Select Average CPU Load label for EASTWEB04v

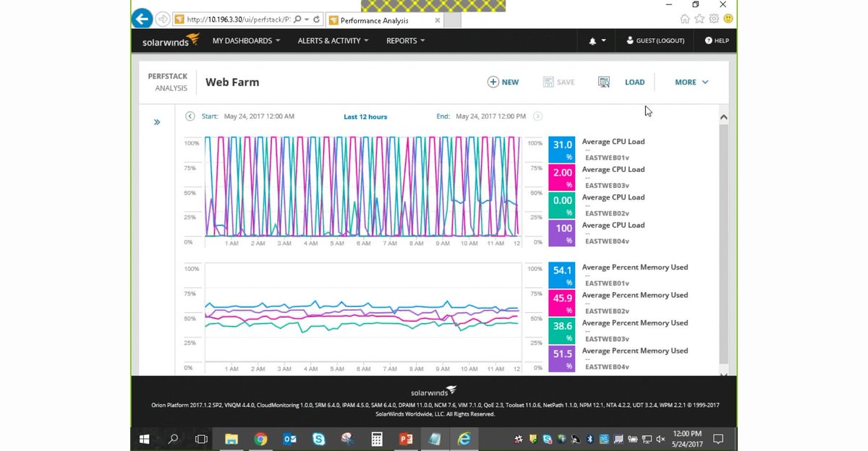click(613, 225)
